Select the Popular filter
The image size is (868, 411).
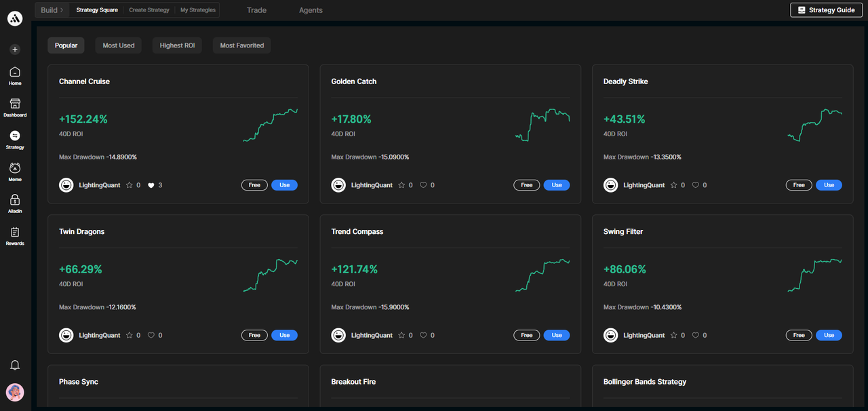click(x=66, y=45)
